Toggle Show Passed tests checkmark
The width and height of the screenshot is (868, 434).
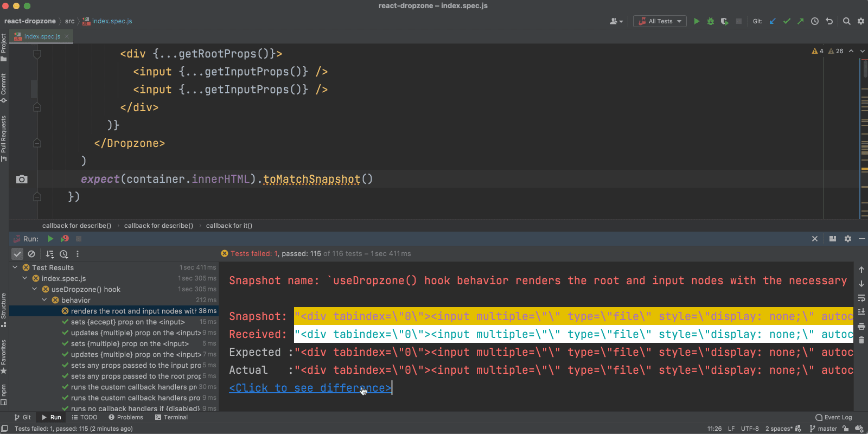pyautogui.click(x=17, y=254)
